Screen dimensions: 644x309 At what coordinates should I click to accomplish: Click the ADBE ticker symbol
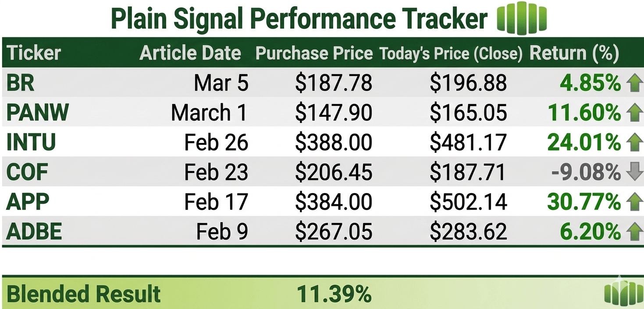(34, 231)
